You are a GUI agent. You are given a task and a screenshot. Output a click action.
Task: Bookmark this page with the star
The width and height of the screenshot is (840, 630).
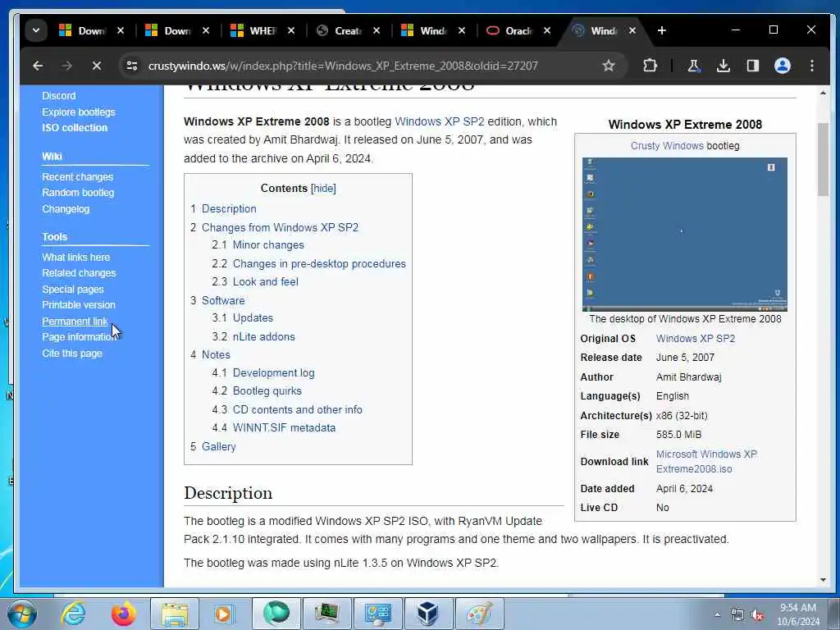click(x=608, y=66)
